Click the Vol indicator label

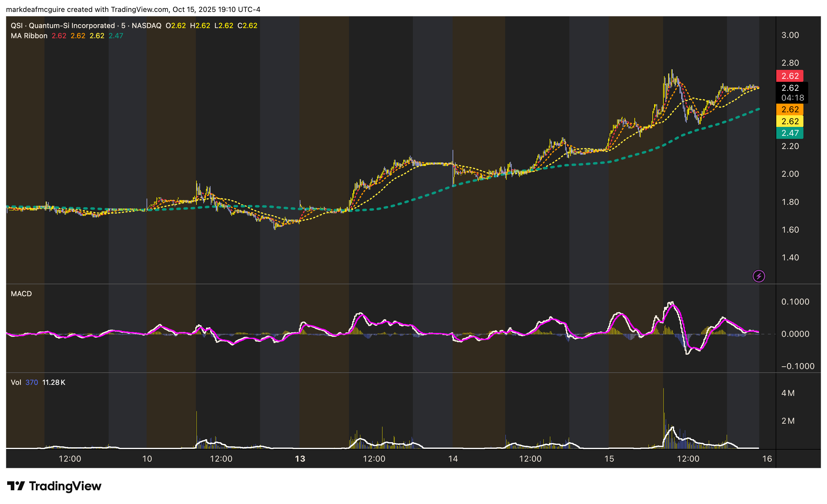[x=16, y=382]
